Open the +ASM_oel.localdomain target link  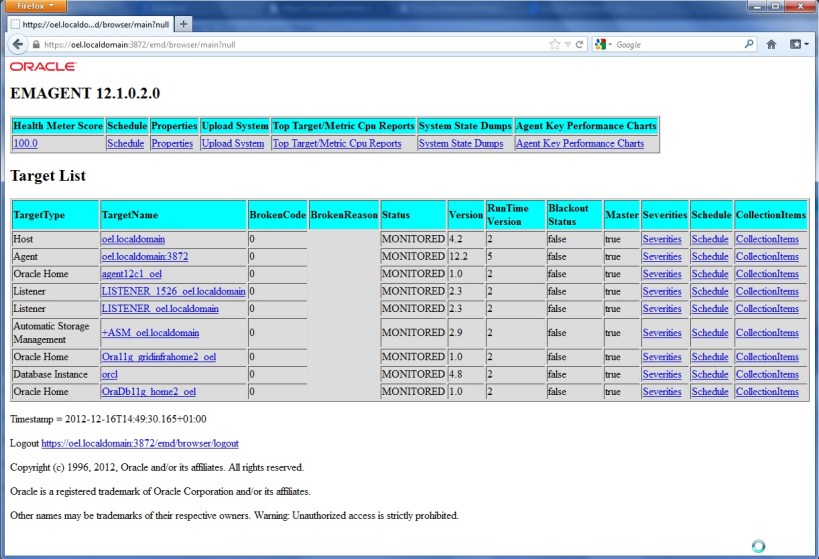(150, 333)
